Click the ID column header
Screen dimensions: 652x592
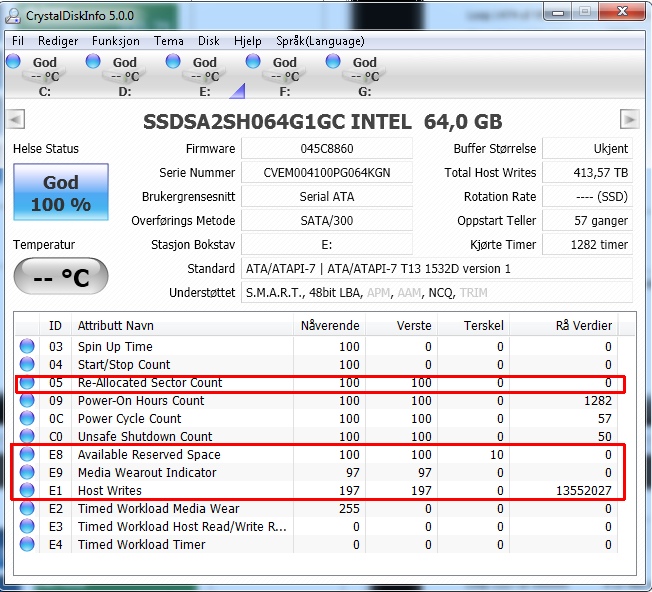click(x=55, y=326)
